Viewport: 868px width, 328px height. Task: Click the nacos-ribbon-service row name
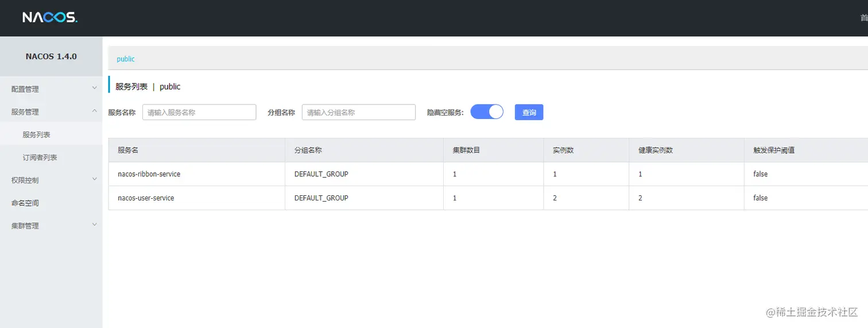point(149,174)
